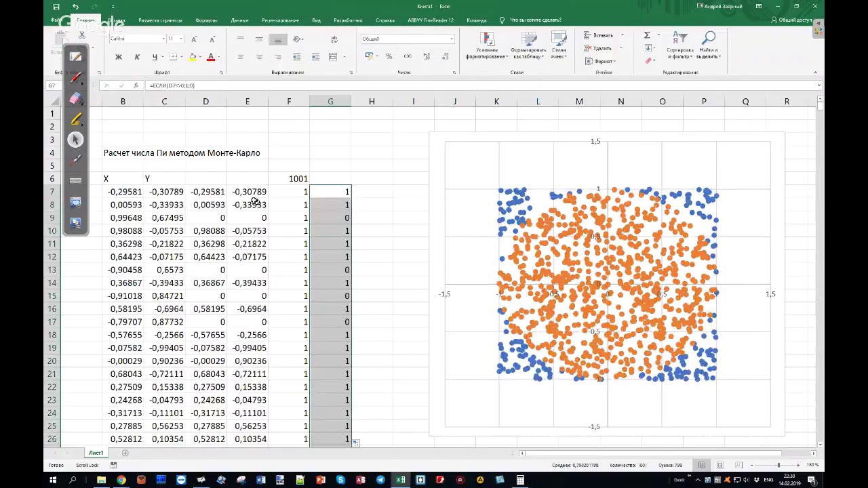The width and height of the screenshot is (868, 488).
Task: Apply italic formatting (К)
Action: click(x=137, y=57)
